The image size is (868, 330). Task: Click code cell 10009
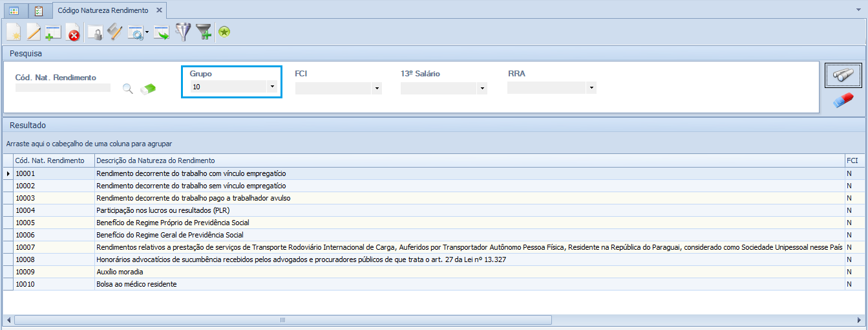[x=54, y=272]
